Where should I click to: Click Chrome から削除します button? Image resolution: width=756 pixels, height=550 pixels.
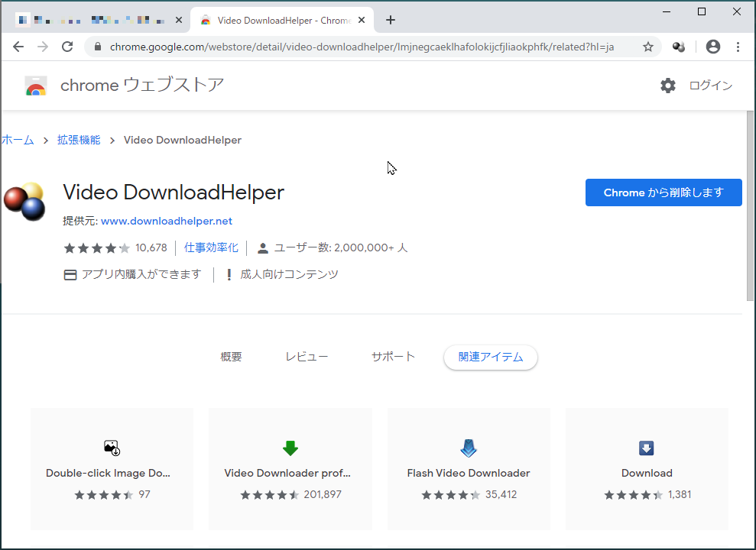pyautogui.click(x=664, y=192)
